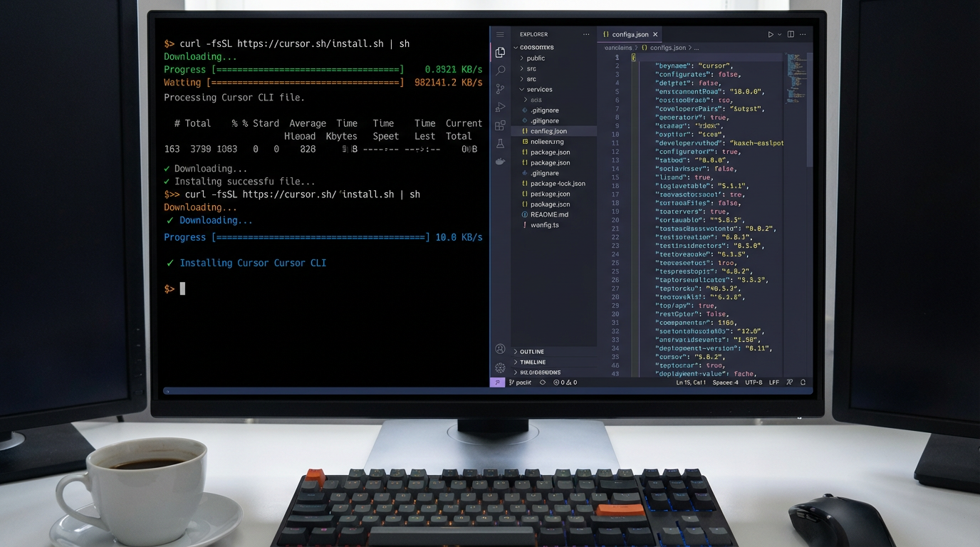Viewport: 980px width, 547px height.
Task: Open the Extensions view
Action: [x=500, y=125]
